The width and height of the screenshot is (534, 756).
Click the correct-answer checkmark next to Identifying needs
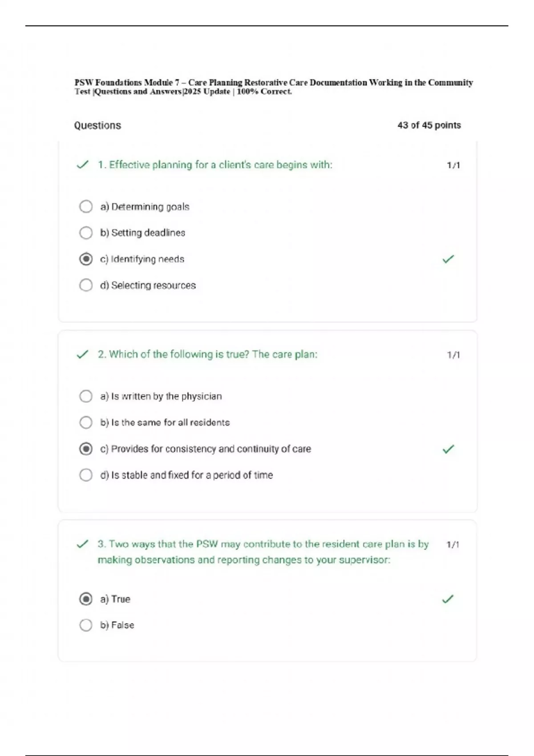(448, 259)
